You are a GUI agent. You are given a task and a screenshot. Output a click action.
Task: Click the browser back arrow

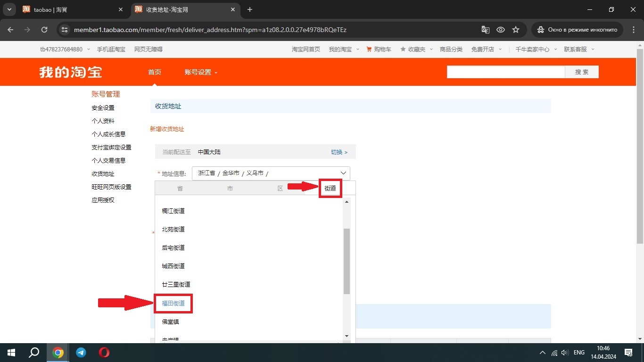click(x=11, y=30)
